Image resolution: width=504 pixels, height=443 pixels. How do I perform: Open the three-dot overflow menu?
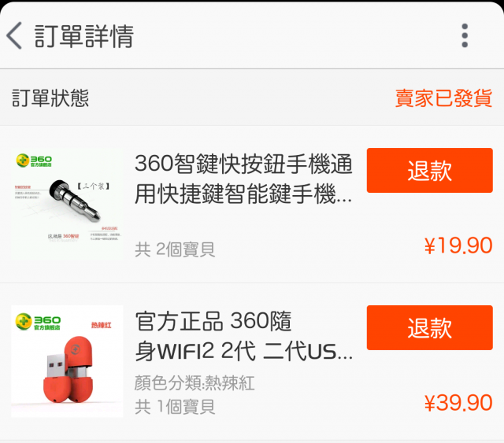465,35
